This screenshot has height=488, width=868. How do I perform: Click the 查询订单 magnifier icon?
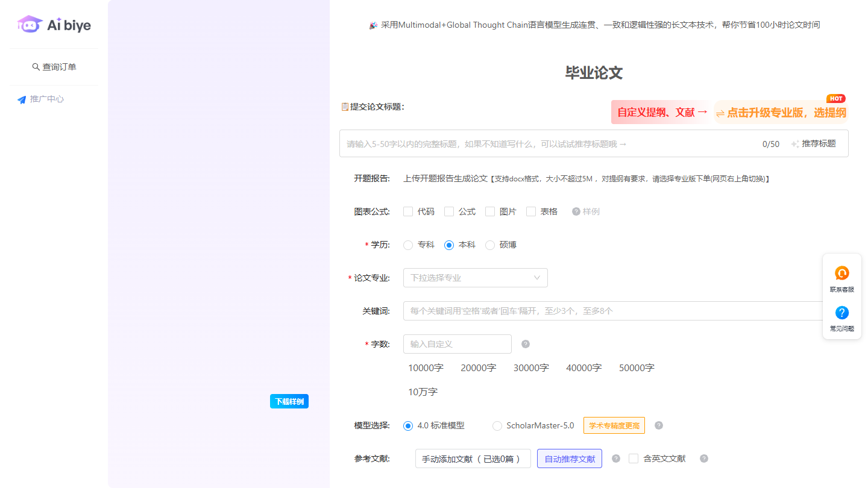coord(36,67)
